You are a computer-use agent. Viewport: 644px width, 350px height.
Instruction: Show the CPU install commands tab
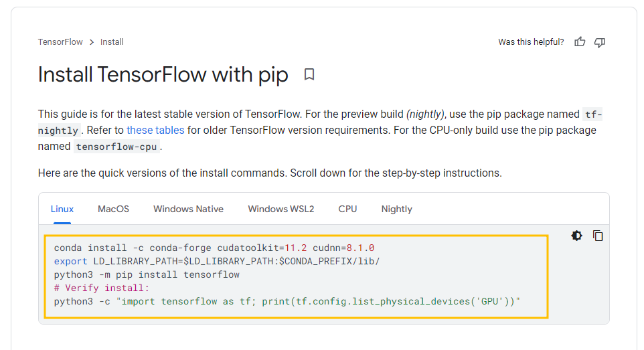(x=347, y=209)
